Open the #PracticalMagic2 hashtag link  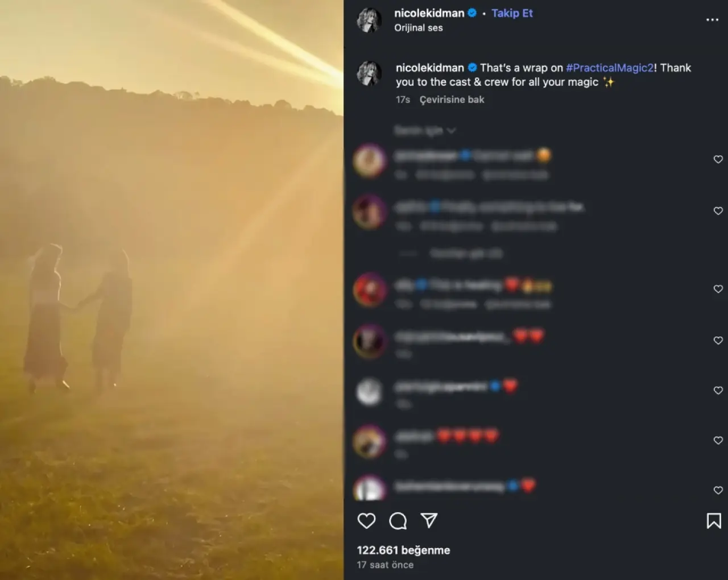[x=610, y=68]
